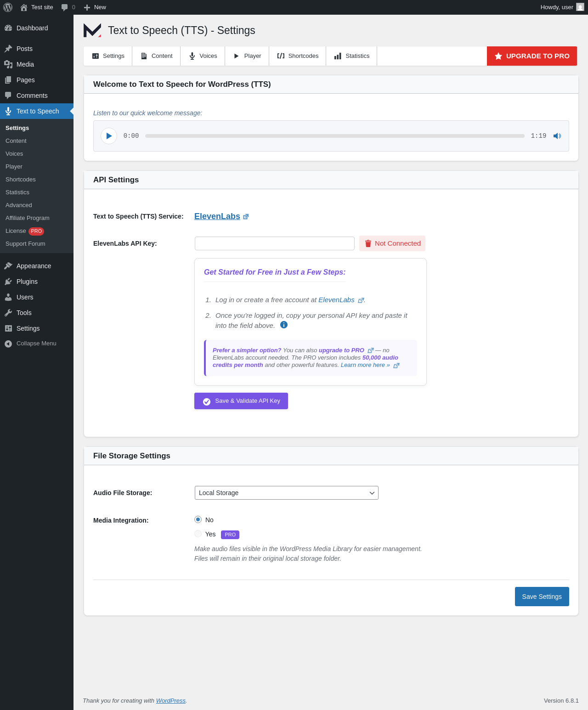Click external link icon beside ElevenLabs heading
Viewport: 588px width, 710px height.
(x=246, y=217)
